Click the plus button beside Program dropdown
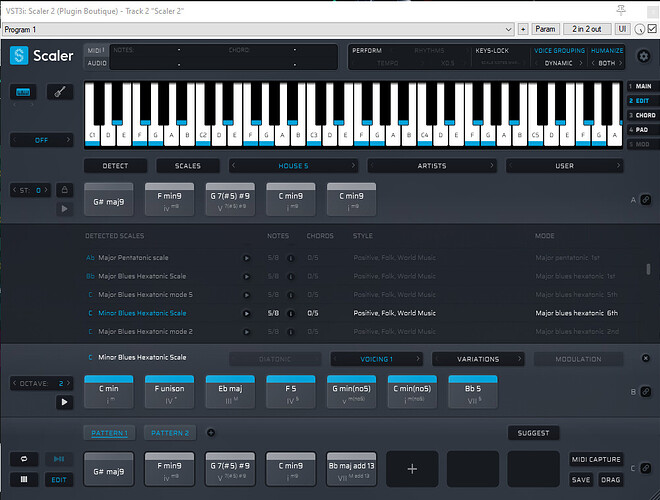 (523, 29)
